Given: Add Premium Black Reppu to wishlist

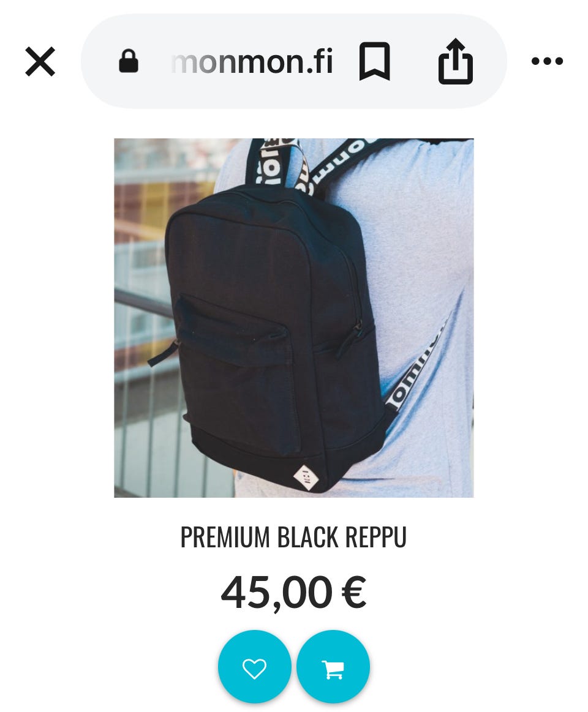Looking at the screenshot, I should (254, 667).
